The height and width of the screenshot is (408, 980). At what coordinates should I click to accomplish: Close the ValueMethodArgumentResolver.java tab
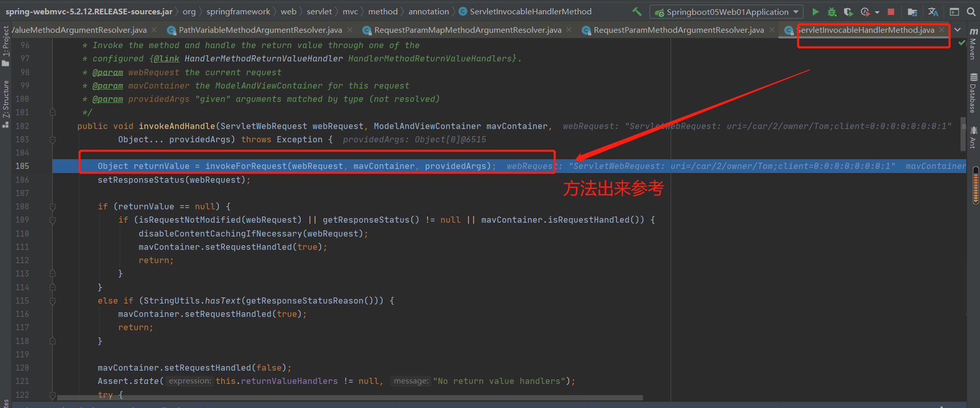155,30
